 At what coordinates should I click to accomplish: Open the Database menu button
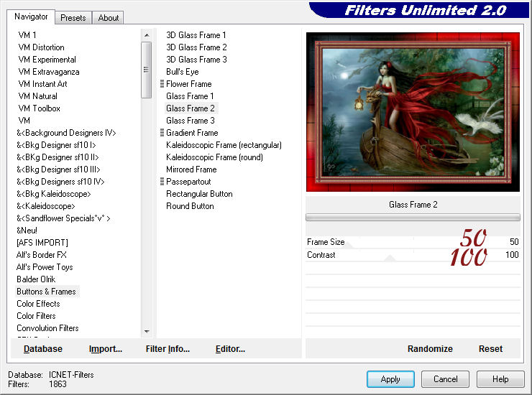pyautogui.click(x=43, y=348)
